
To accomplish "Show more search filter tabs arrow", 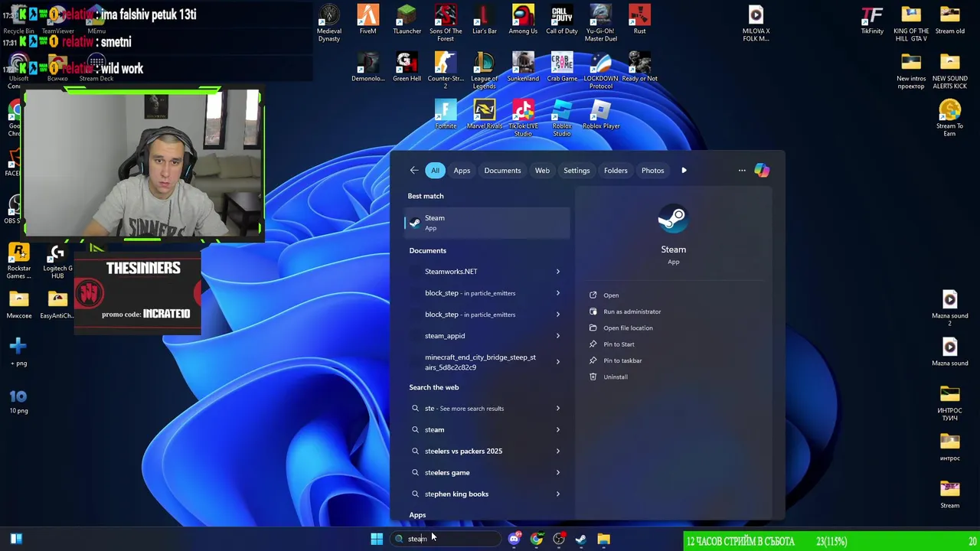I will point(684,171).
